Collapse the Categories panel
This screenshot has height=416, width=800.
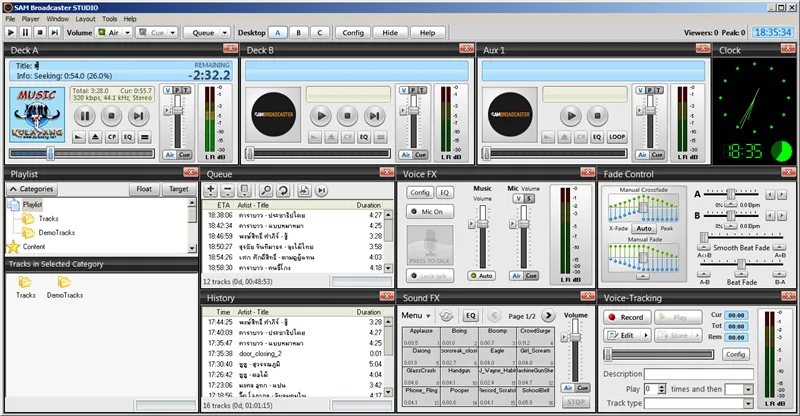(32, 189)
